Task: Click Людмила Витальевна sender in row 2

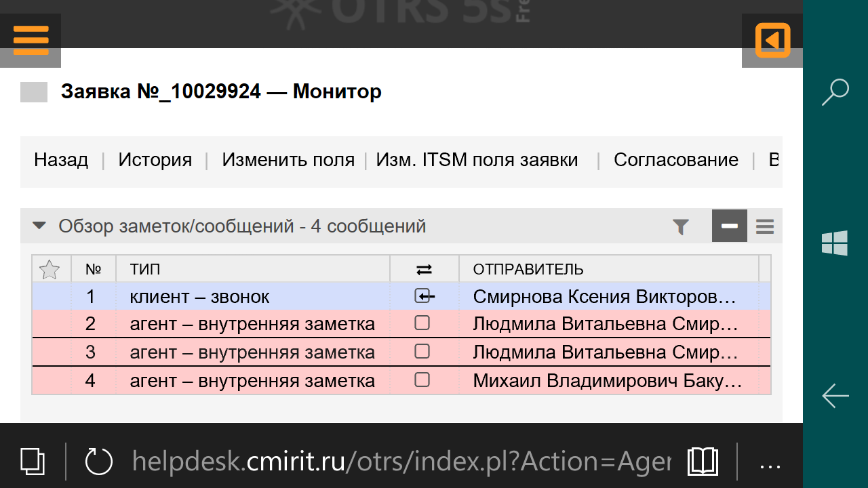Action: coord(606,324)
